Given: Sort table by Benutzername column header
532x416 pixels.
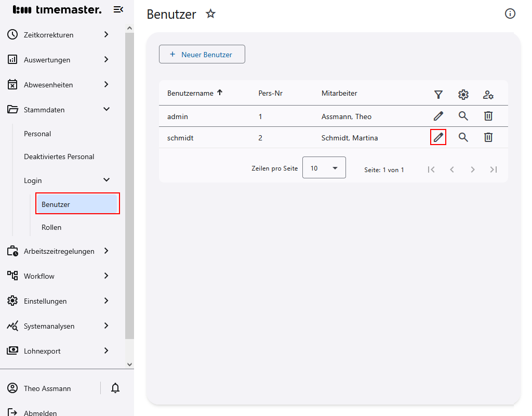Looking at the screenshot, I should point(191,94).
